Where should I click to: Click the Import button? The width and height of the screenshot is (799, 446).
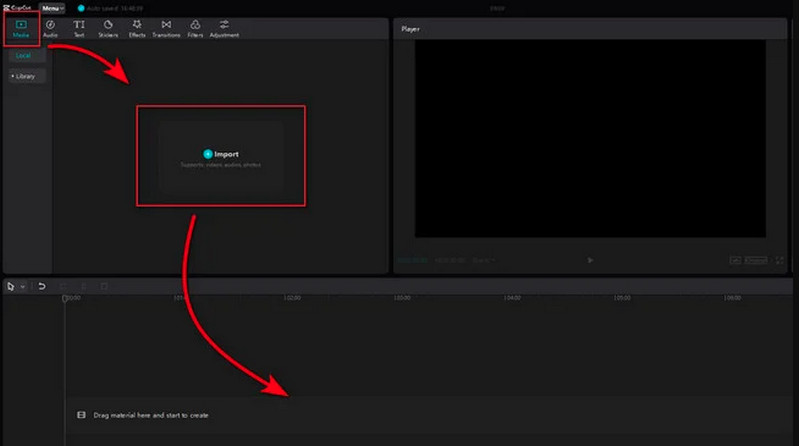click(x=221, y=154)
